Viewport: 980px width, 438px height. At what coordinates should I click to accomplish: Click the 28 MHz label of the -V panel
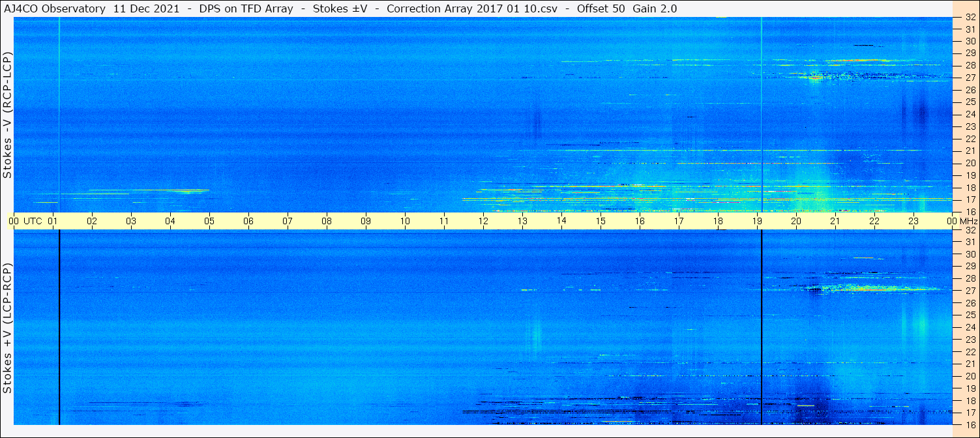pyautogui.click(x=970, y=66)
